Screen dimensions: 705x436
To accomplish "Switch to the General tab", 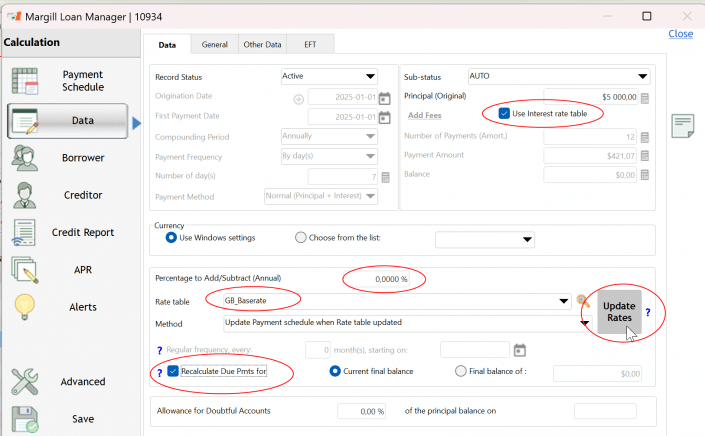I will tap(215, 45).
